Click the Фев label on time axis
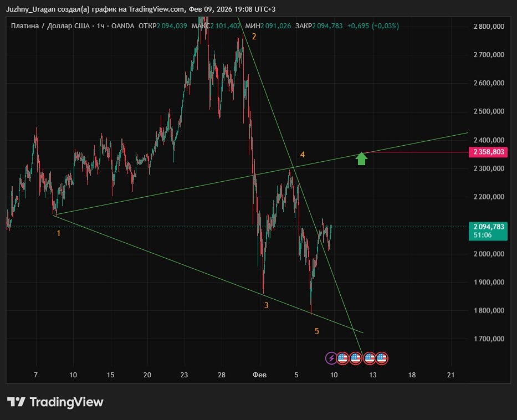 click(259, 375)
